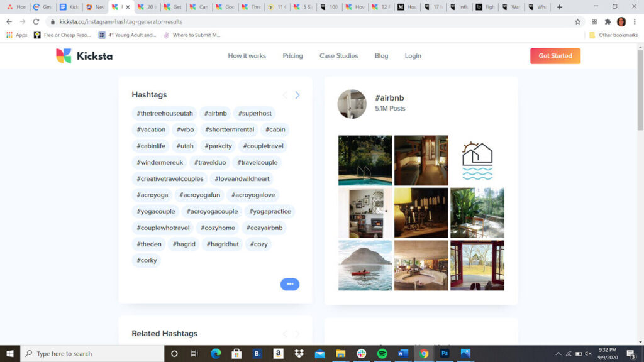Open Word from taskbar
This screenshot has height=362, width=644.
[403, 353]
